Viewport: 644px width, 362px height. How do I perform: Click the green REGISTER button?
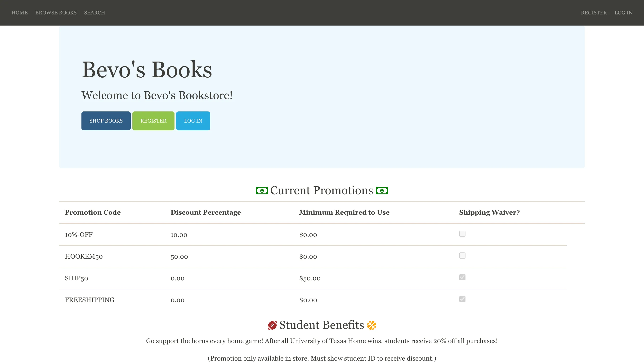(x=153, y=121)
